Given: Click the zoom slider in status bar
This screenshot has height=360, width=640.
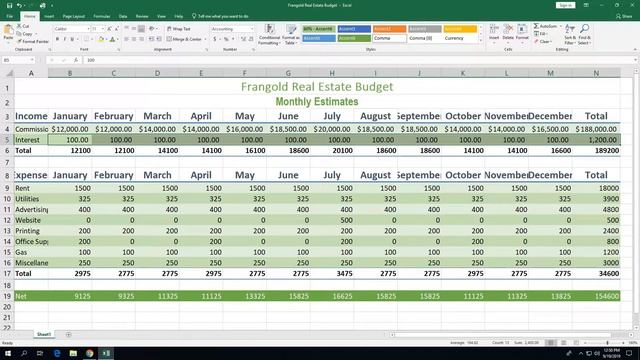Looking at the screenshot, I should click(x=607, y=343).
